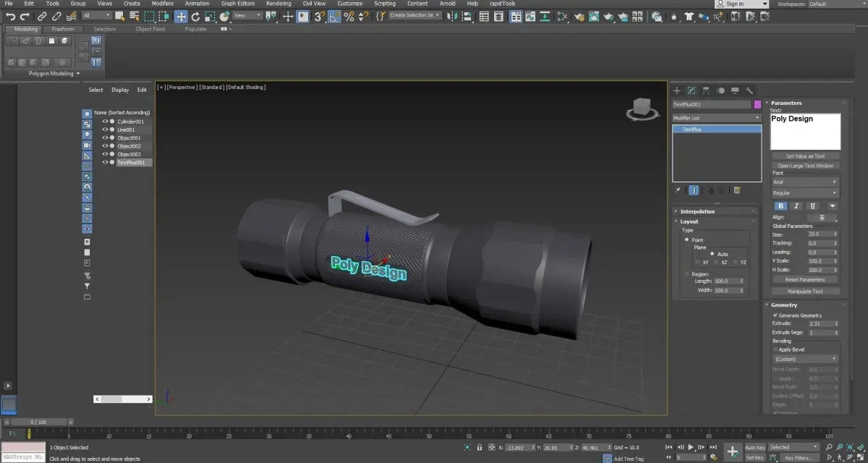Hide TextPlus001 with its eye icon
The image size is (868, 463).
(x=105, y=162)
